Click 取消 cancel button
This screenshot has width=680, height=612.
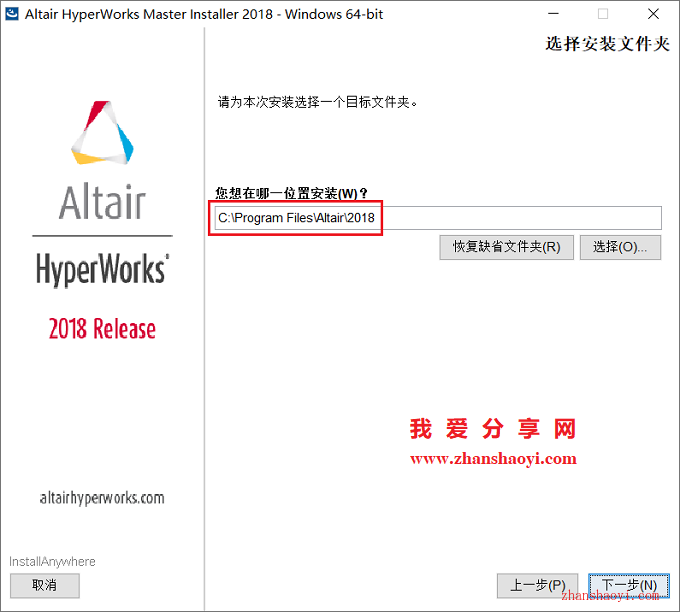coord(45,586)
